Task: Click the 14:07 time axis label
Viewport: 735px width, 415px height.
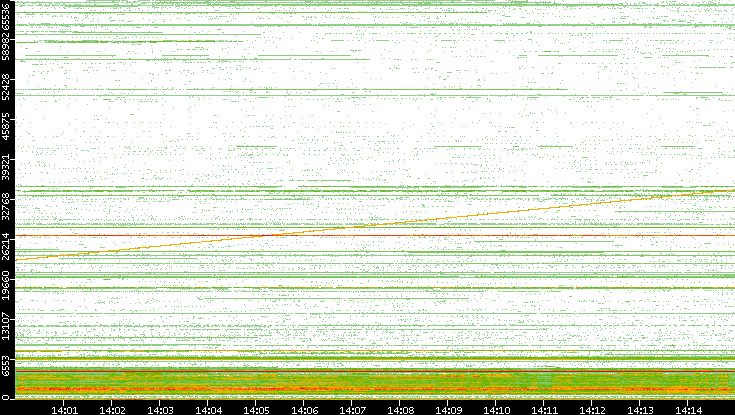Action: pos(352,410)
